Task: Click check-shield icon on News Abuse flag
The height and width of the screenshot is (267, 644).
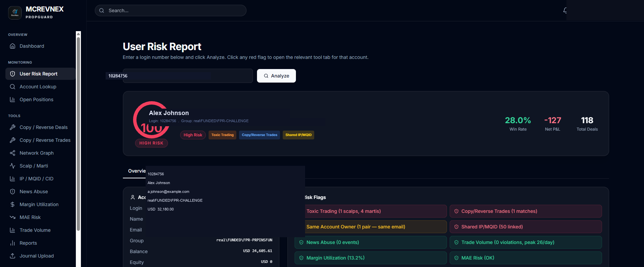Action: [301, 242]
